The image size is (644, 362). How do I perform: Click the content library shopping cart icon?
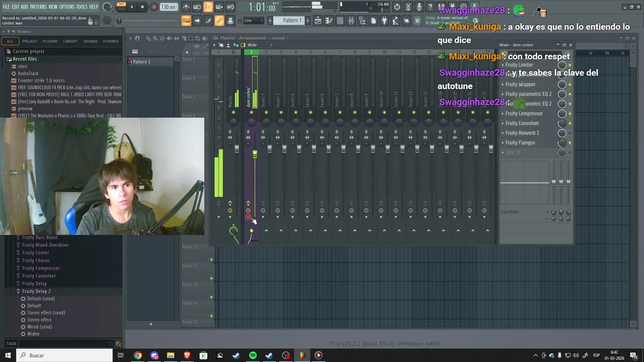tap(417, 21)
